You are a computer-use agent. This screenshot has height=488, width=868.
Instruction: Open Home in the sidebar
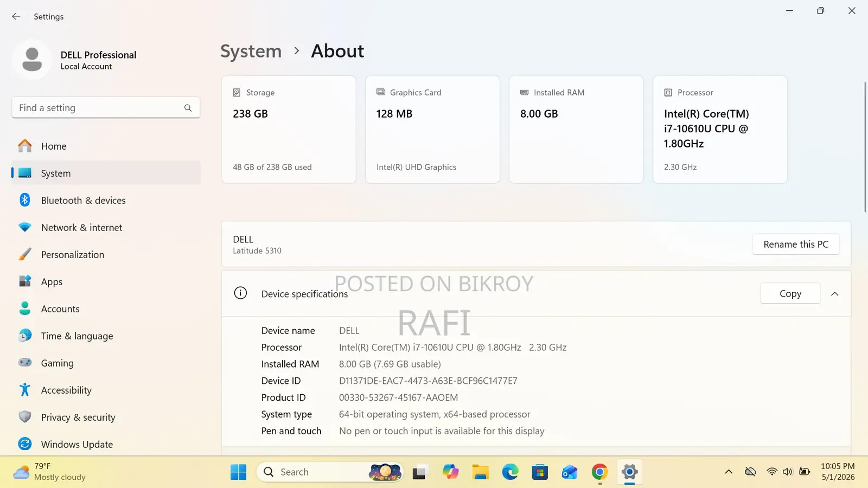(106, 146)
